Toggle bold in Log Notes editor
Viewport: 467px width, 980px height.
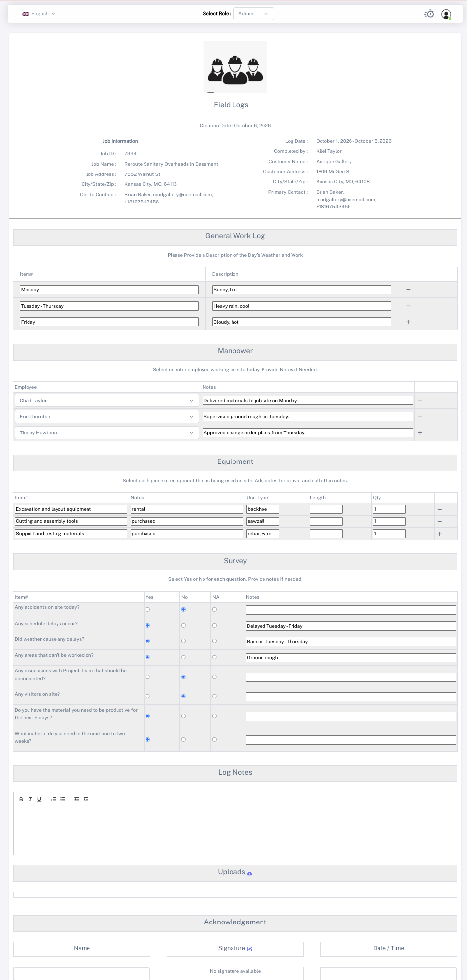21,799
